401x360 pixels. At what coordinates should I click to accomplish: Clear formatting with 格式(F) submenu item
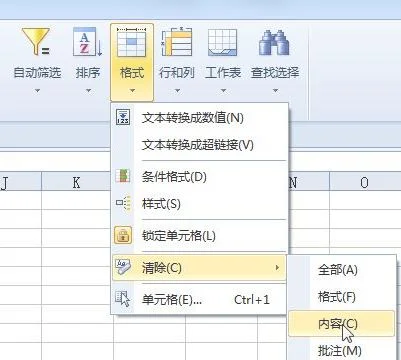point(342,296)
